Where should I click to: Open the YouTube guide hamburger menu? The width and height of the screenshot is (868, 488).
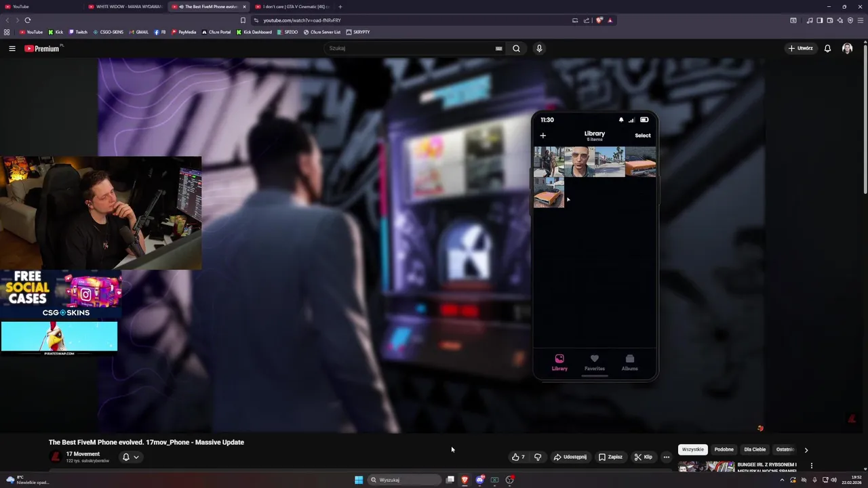12,48
